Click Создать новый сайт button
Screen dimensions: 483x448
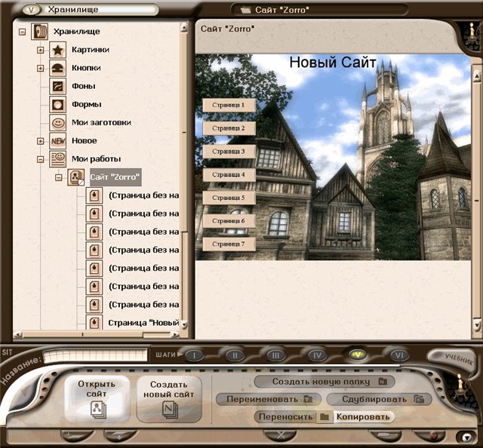169,399
